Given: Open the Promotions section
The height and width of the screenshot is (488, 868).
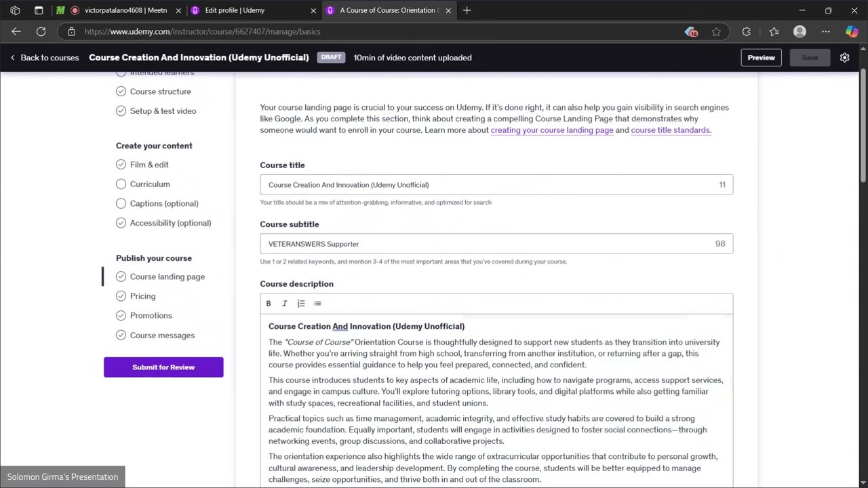Looking at the screenshot, I should 151,316.
